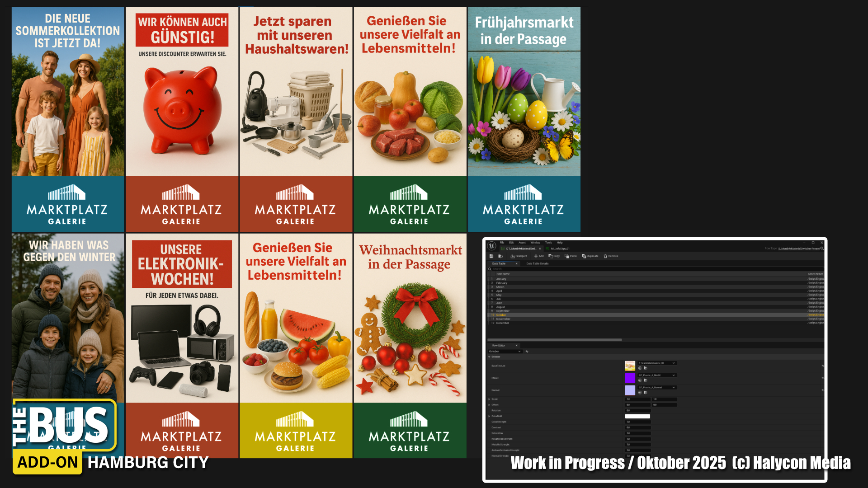Click the Browse to asset icon
The image size is (868, 488).
[x=500, y=256]
